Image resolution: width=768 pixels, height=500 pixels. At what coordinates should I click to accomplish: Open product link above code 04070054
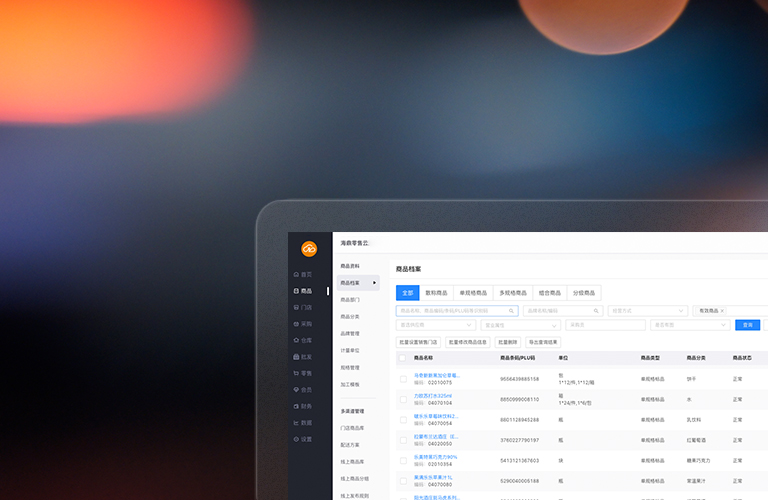pyautogui.click(x=436, y=416)
